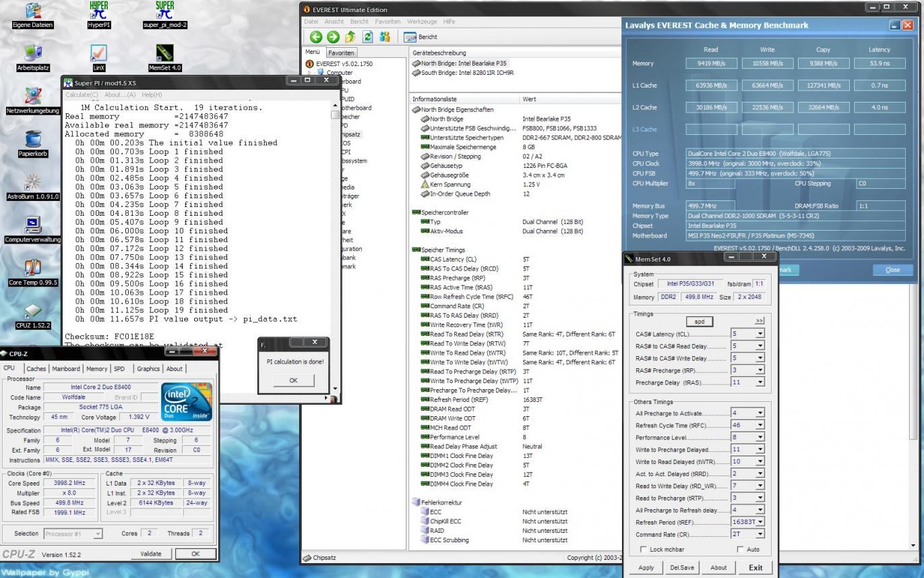Click Memory Read value 9419 MB/s in benchmark
Image resolution: width=924 pixels, height=578 pixels.
point(711,63)
